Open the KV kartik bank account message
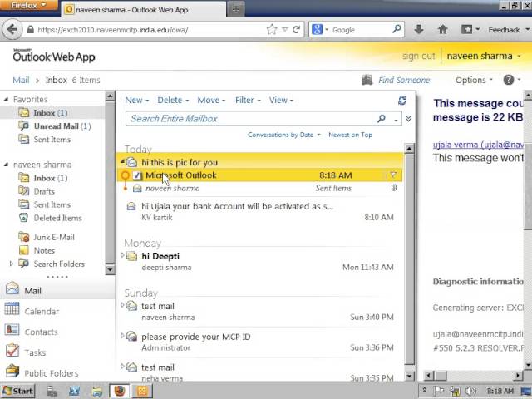This screenshot has height=399, width=532. 261,211
